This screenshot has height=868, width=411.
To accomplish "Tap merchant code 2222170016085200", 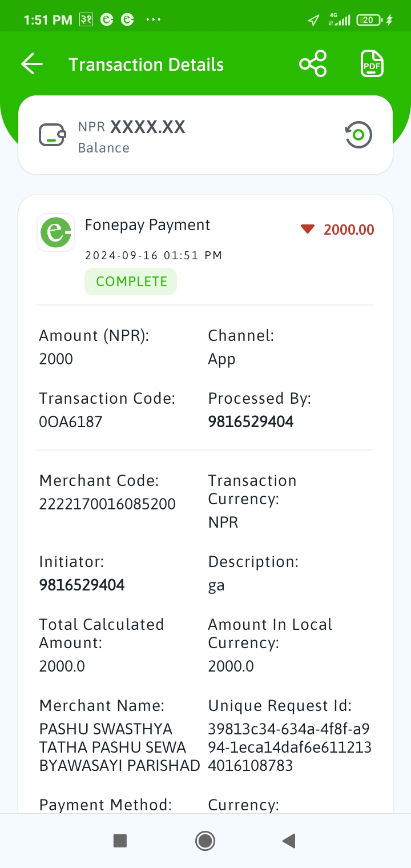I will tap(107, 504).
